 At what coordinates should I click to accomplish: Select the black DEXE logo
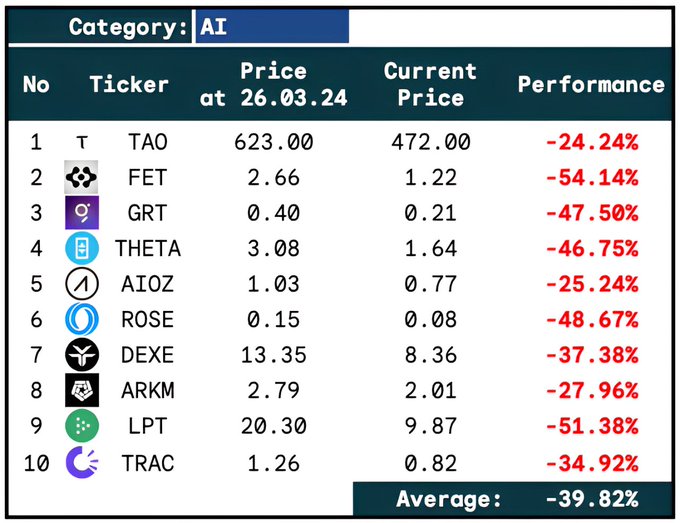click(x=81, y=355)
